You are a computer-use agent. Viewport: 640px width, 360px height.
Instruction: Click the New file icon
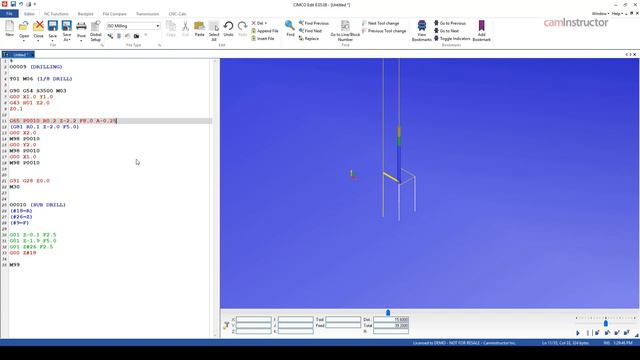(x=9, y=26)
